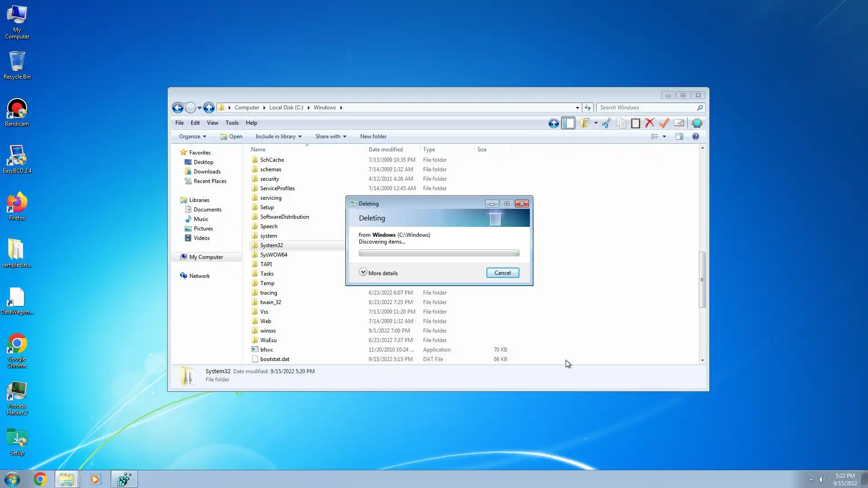Click the envelope email icon in toolbar
The height and width of the screenshot is (488, 868).
[x=679, y=123]
